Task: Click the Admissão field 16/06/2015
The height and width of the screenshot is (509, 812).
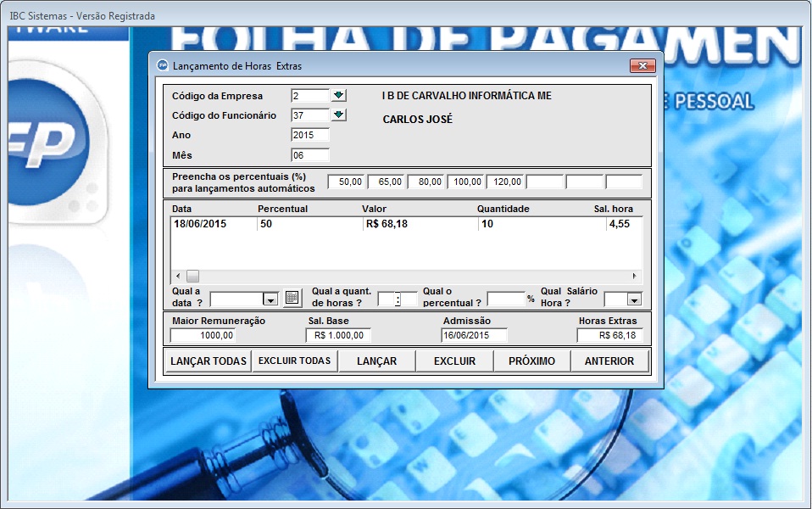Action: 474,335
